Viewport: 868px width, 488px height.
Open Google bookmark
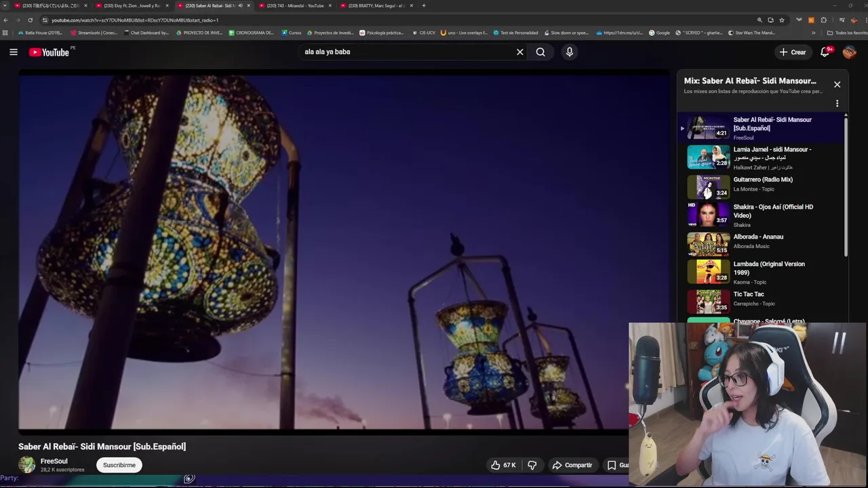pos(659,33)
